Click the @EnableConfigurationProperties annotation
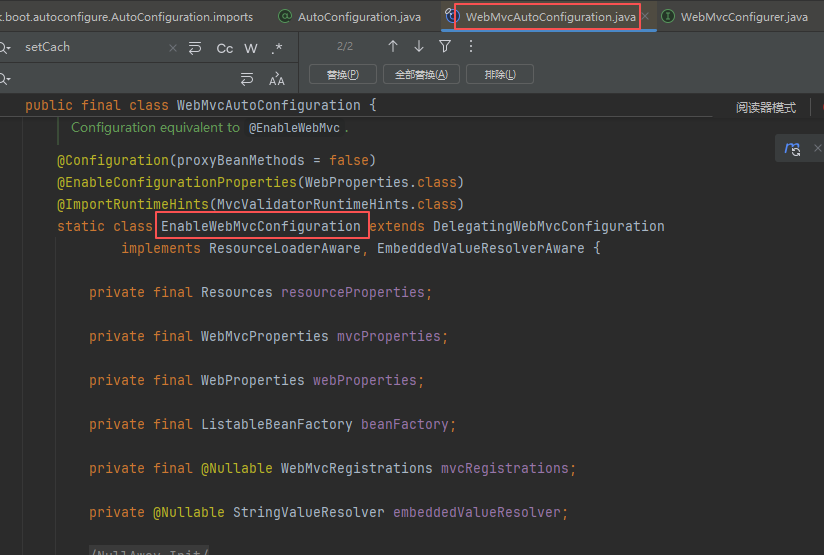Viewport: 824px width, 555px height. tap(177, 182)
